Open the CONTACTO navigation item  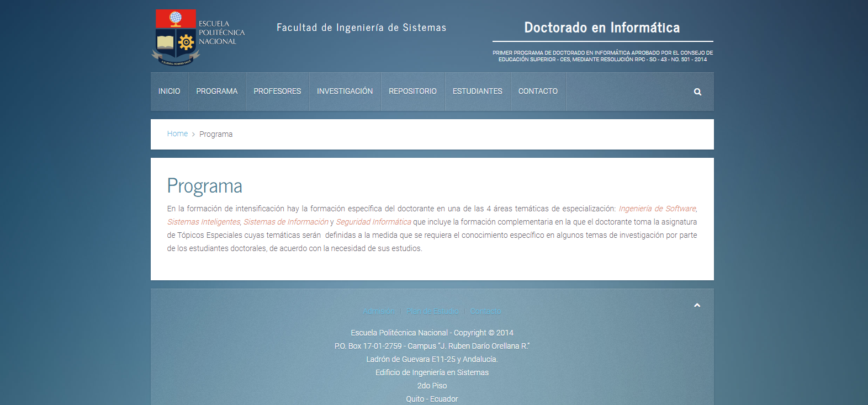pos(537,92)
